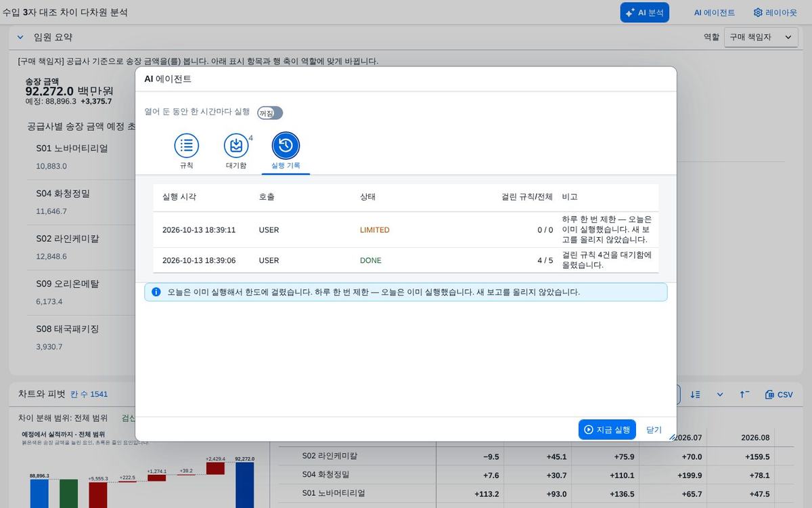
Task: Open the chevron next to sort icon
Action: pos(719,394)
